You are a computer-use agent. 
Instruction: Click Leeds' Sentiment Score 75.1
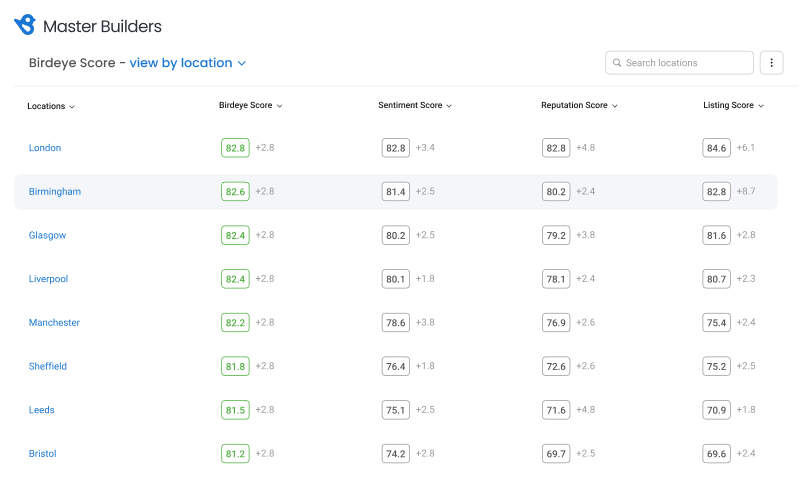tap(396, 410)
